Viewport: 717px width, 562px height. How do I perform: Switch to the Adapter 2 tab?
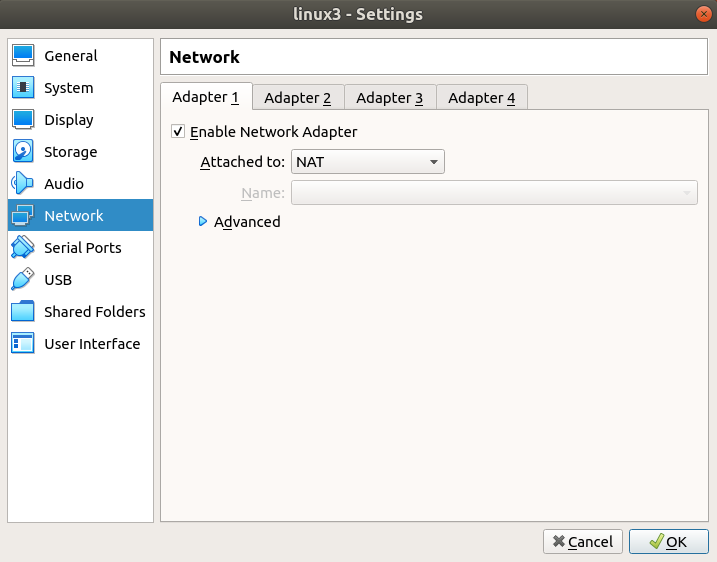[x=297, y=97]
